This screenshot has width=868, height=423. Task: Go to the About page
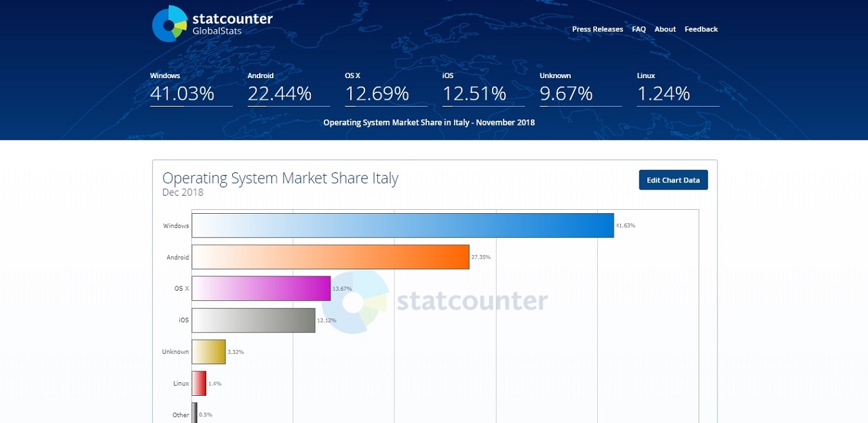pyautogui.click(x=665, y=29)
